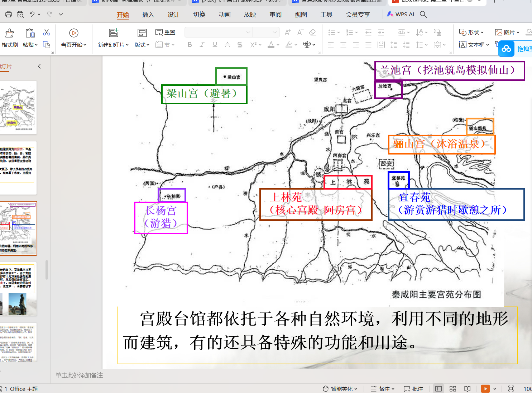Open the Home ribbon tab
Screen dimensions: 532x393
coord(123,15)
